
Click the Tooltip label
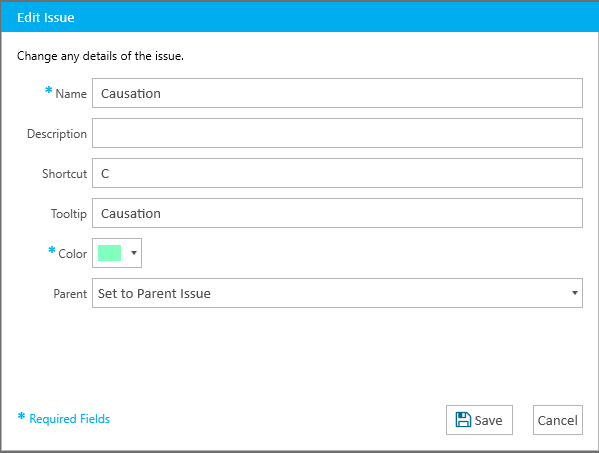pos(69,214)
